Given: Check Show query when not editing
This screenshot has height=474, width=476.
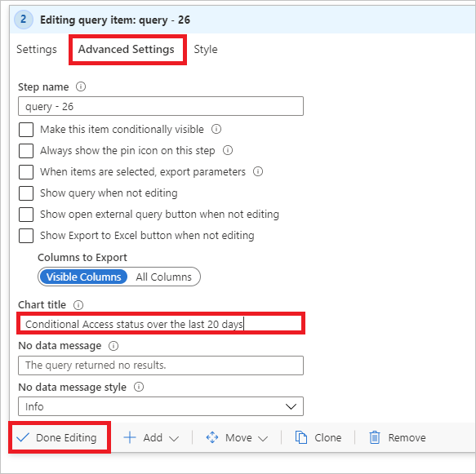Looking at the screenshot, I should point(26,193).
